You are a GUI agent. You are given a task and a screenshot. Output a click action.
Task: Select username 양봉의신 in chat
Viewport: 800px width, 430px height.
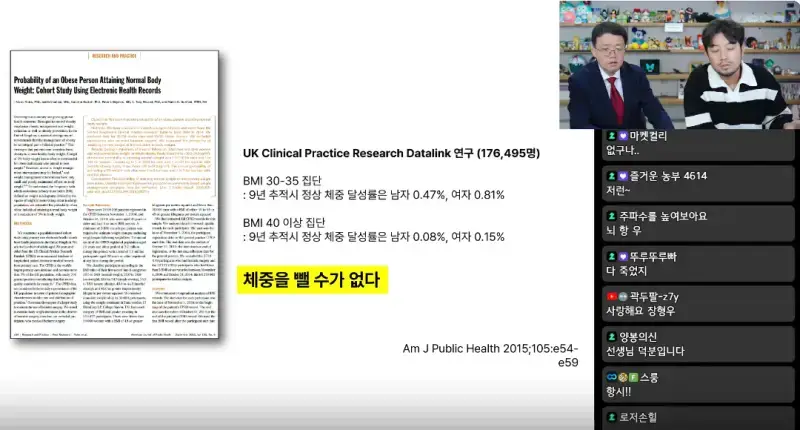(638, 337)
